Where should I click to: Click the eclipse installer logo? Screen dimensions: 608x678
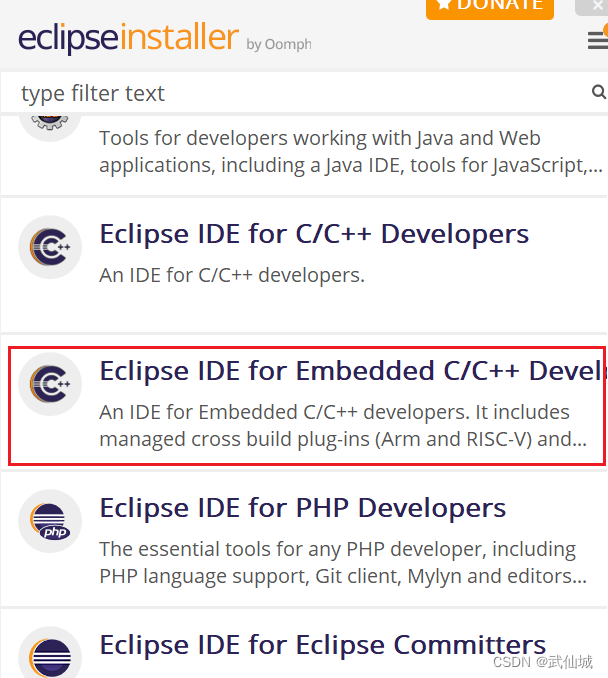[128, 37]
